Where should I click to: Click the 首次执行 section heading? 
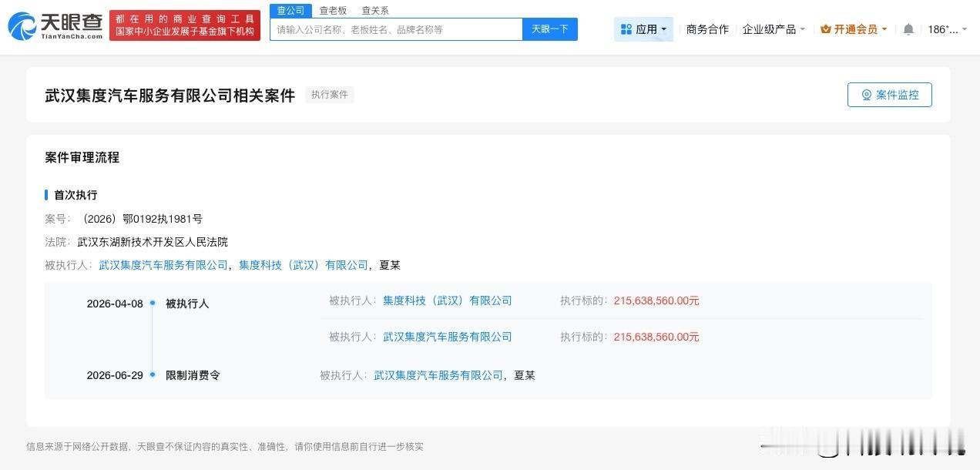pos(76,195)
